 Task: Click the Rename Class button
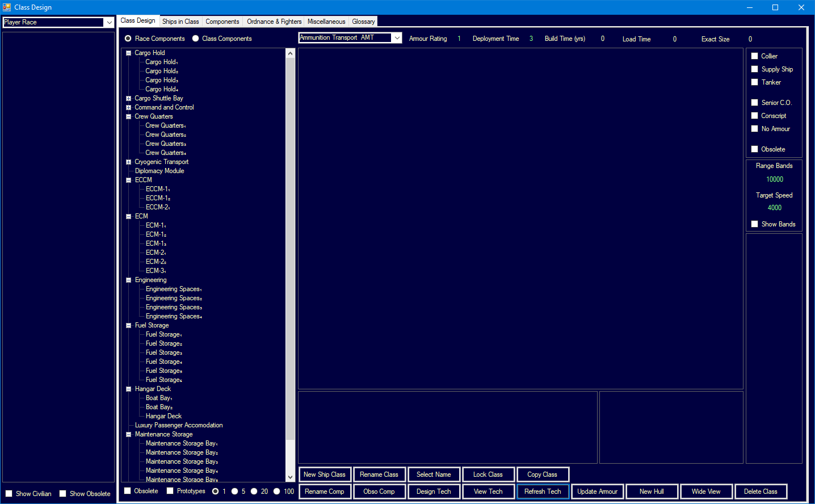[379, 474]
